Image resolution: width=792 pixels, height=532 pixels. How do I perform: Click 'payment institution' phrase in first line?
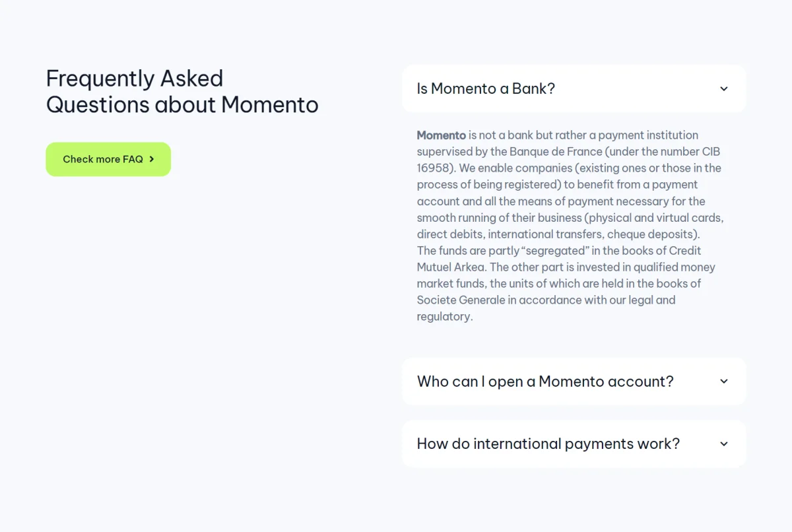pos(648,135)
